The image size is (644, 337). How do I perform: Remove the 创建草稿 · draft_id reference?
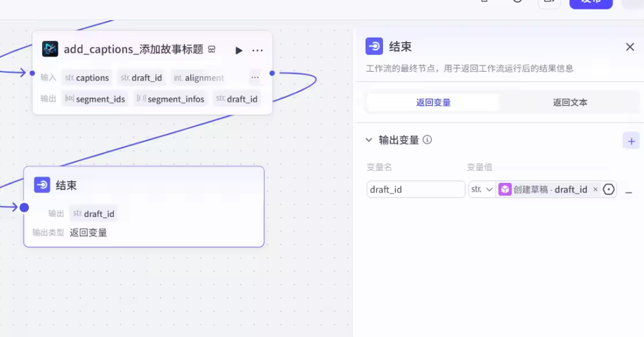pos(596,189)
